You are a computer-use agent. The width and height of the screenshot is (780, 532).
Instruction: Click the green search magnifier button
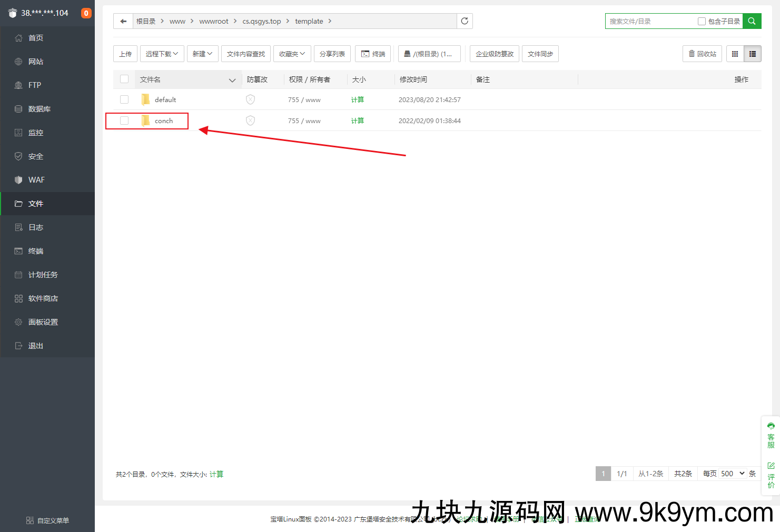pyautogui.click(x=752, y=21)
